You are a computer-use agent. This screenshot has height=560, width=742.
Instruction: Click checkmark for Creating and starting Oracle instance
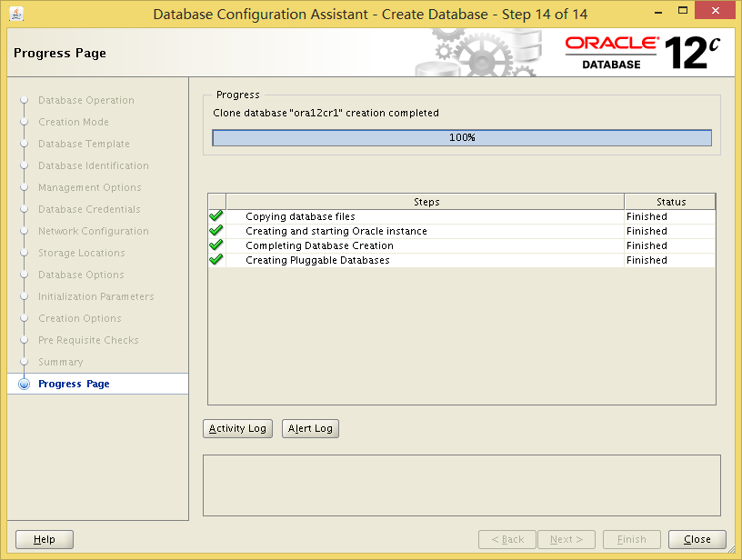coord(216,231)
